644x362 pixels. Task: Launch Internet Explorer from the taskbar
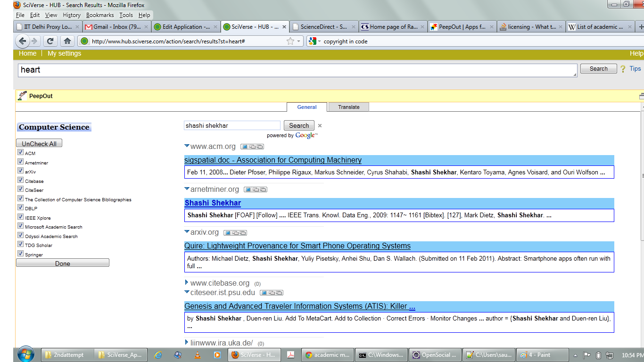158,355
